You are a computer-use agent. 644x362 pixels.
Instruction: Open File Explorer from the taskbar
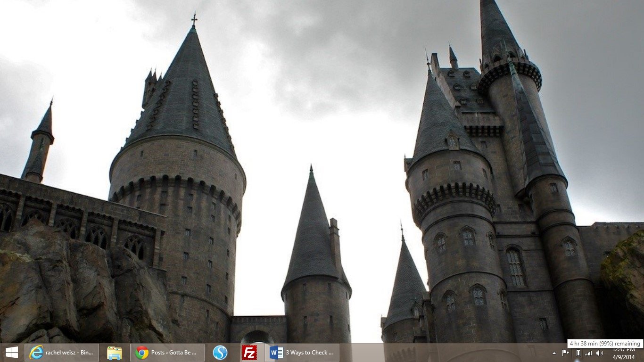coord(114,353)
